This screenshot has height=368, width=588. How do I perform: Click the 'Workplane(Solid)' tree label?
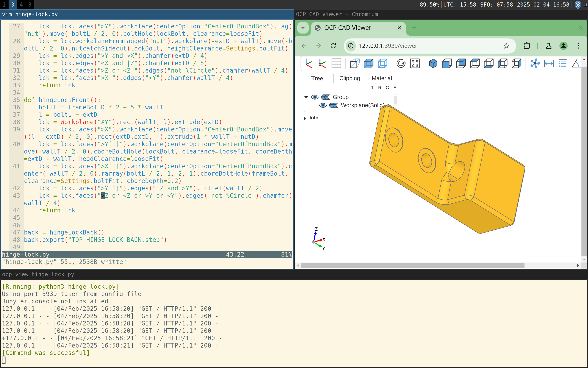(x=363, y=105)
